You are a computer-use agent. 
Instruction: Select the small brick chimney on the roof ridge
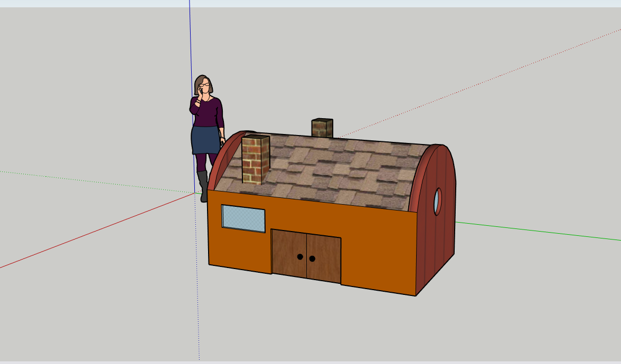[322, 128]
